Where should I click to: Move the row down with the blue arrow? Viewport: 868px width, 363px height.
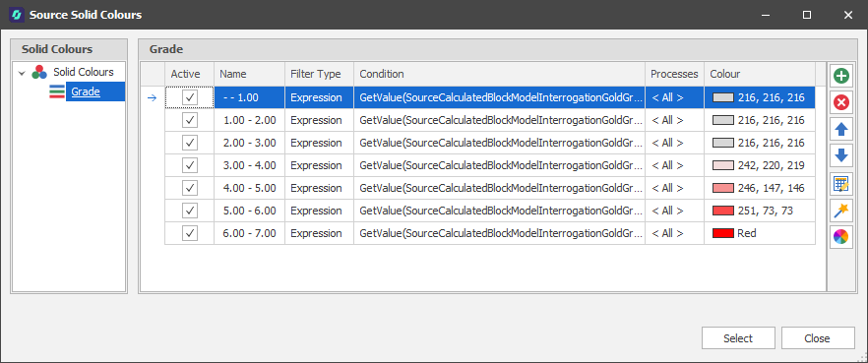click(x=840, y=157)
